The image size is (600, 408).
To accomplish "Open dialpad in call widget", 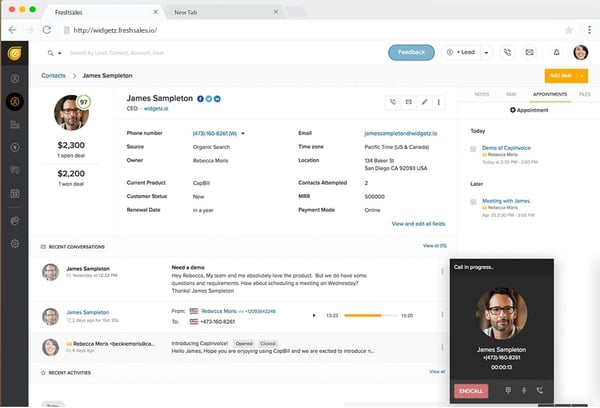I will [x=507, y=390].
